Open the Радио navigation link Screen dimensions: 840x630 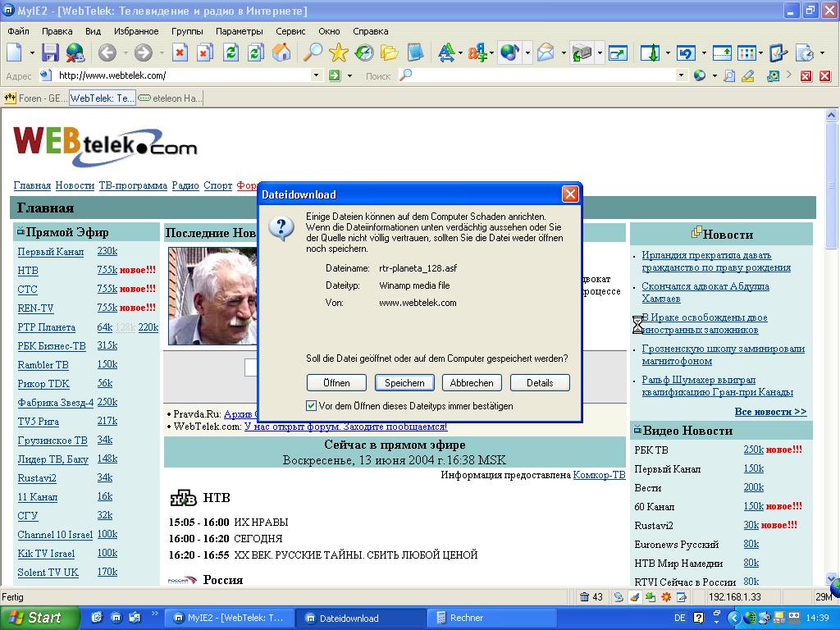(185, 185)
